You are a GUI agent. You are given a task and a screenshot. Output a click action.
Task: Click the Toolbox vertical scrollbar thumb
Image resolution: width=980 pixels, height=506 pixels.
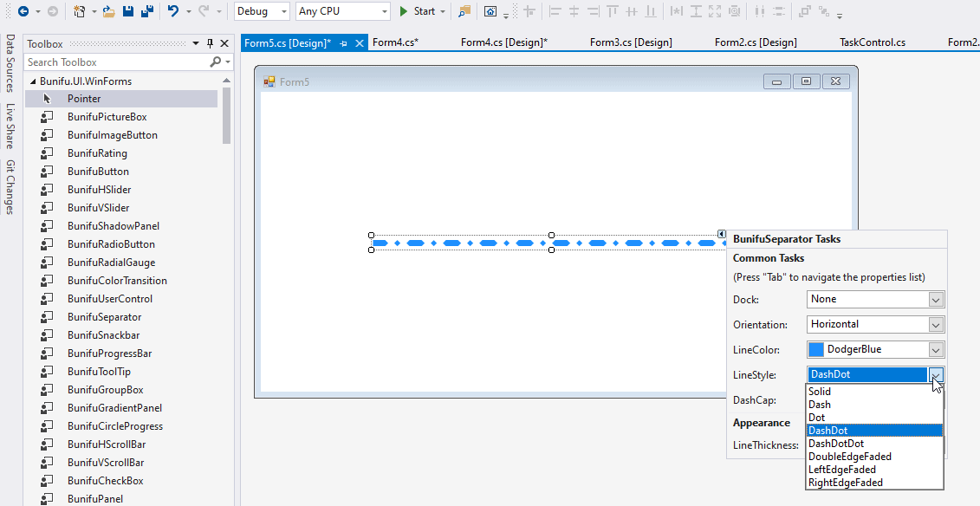pyautogui.click(x=226, y=115)
